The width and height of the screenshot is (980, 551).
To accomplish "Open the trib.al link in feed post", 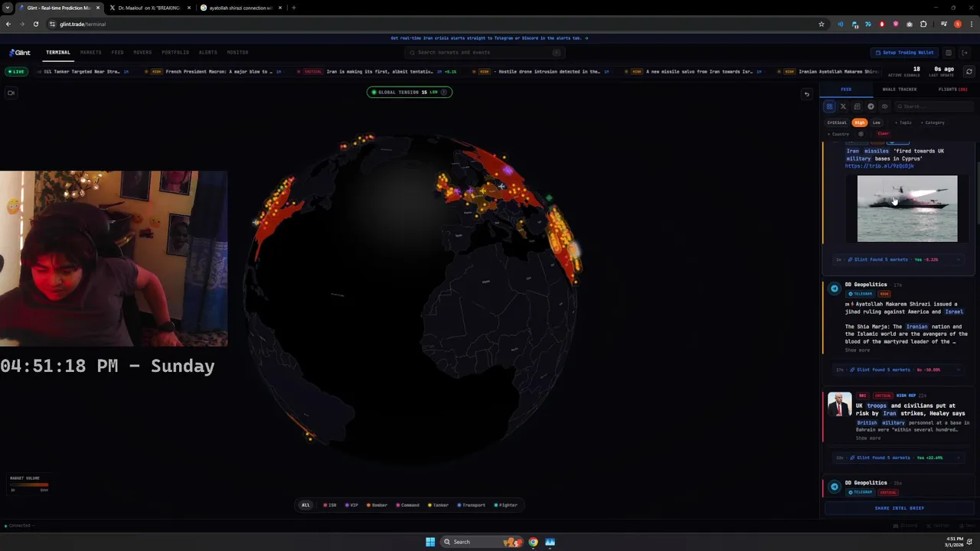I will (879, 166).
